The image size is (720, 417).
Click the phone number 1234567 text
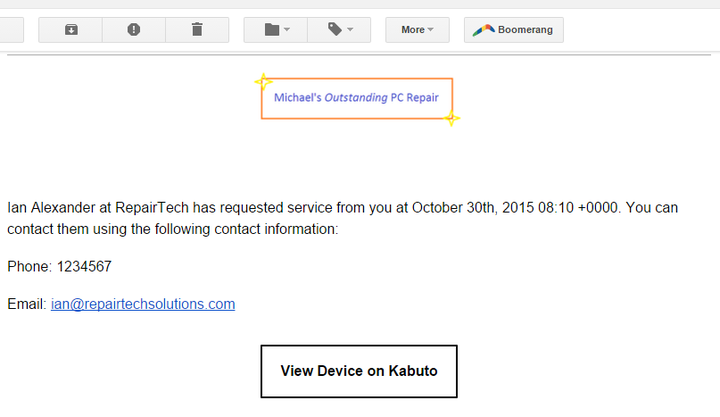click(84, 267)
